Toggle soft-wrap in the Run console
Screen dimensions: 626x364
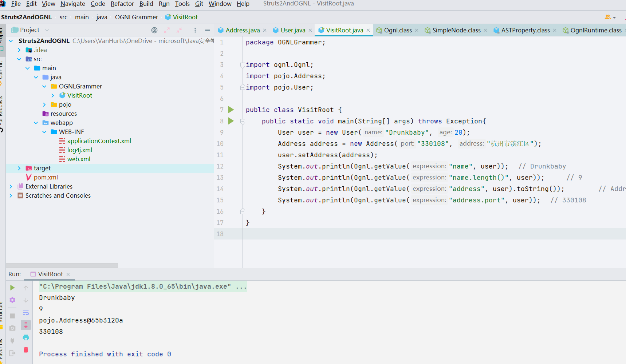point(26,313)
